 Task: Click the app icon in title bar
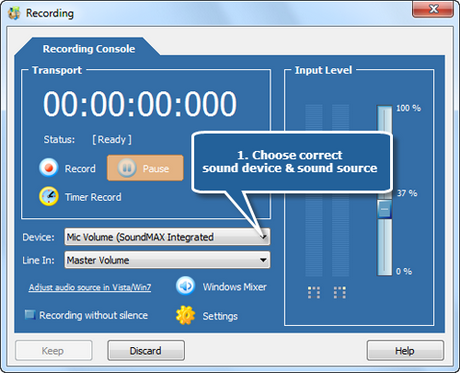pos(14,13)
